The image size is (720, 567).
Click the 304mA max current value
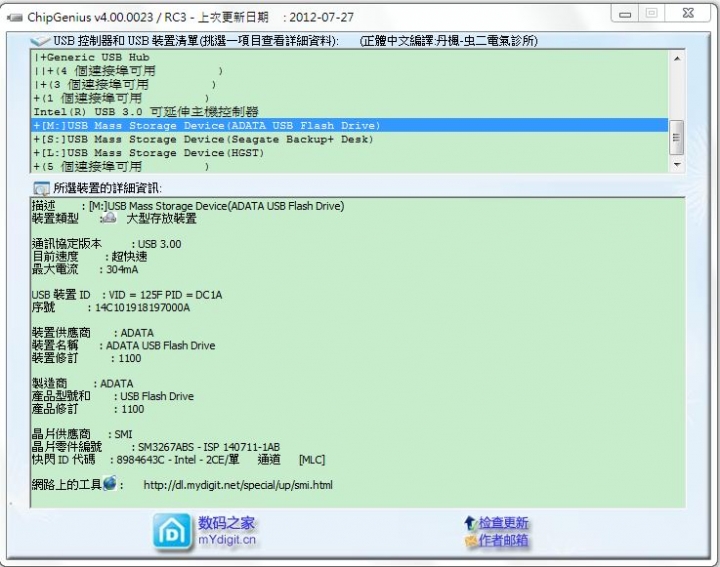click(122, 269)
